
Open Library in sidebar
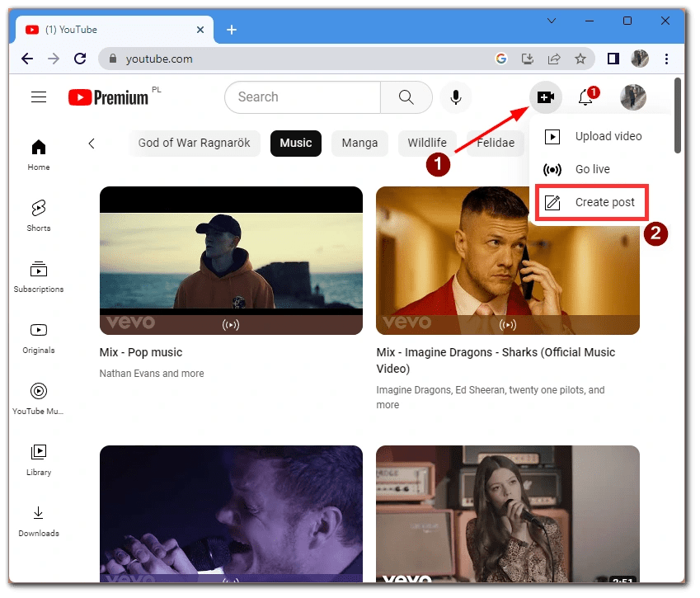click(x=39, y=460)
